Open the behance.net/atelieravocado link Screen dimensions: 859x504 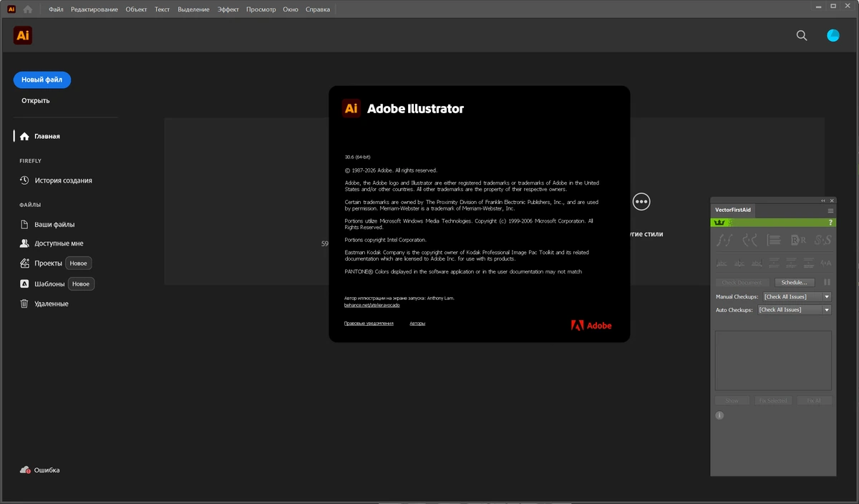click(372, 305)
